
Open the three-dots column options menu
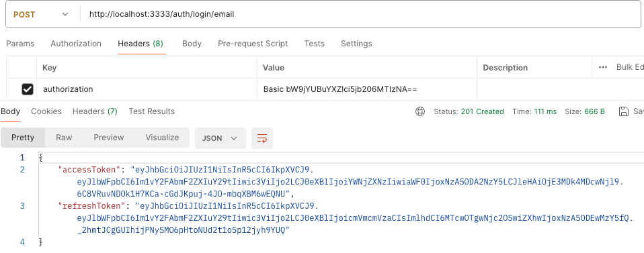(x=603, y=67)
